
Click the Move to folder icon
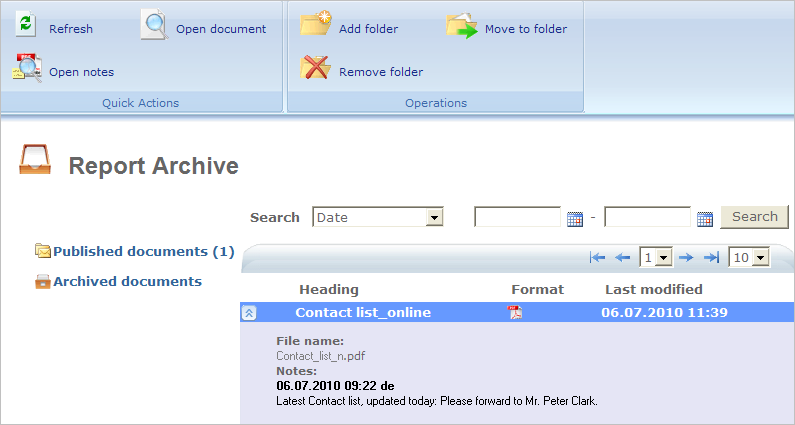pos(462,26)
